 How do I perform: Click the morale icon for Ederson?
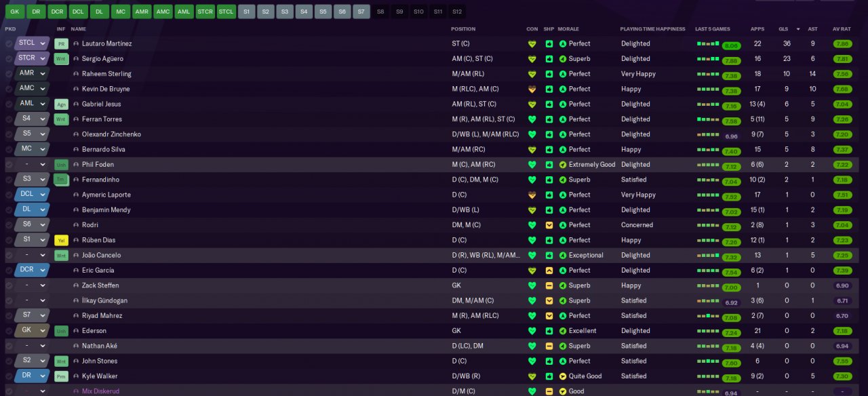562,331
